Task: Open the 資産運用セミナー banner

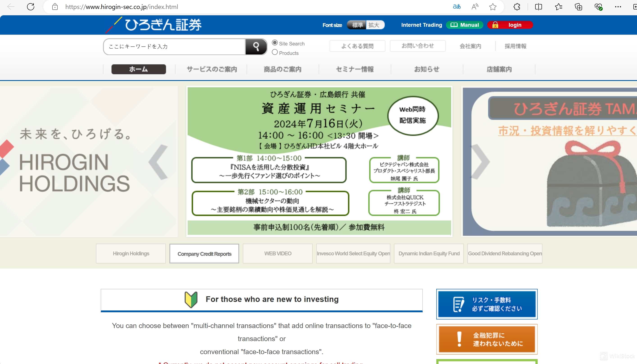Action: tap(319, 161)
